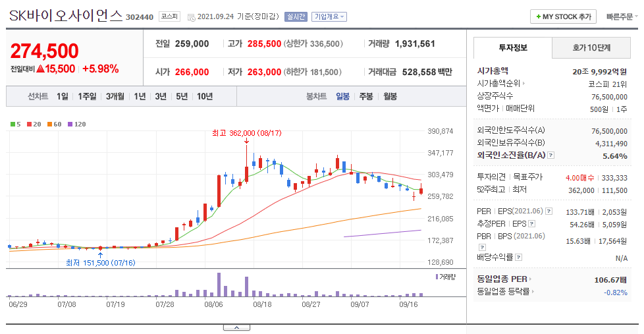Click the 시가총액 value 20조 9,992억원

[600, 72]
